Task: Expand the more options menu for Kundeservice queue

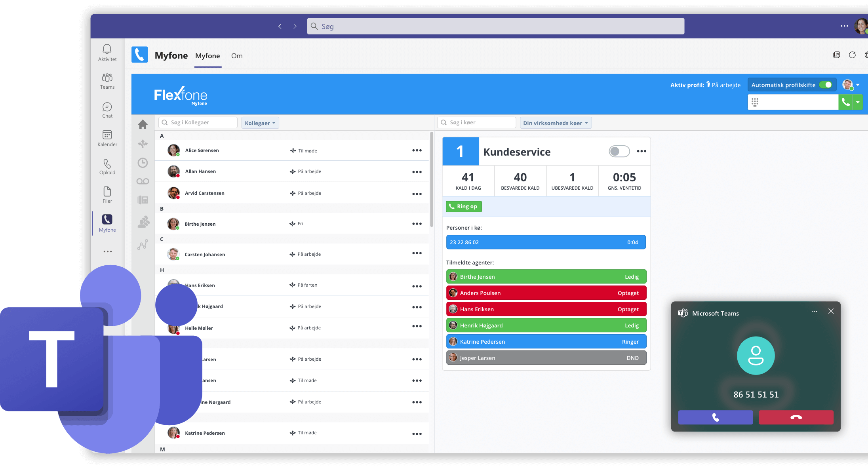Action: pos(641,152)
